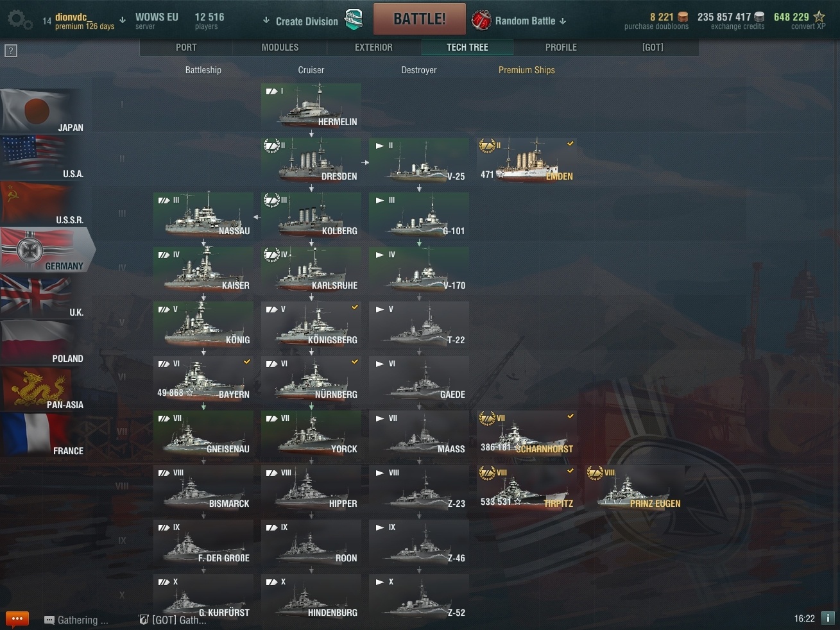
Task: Toggle the checkmark on Tirpitz ship
Action: [x=570, y=472]
